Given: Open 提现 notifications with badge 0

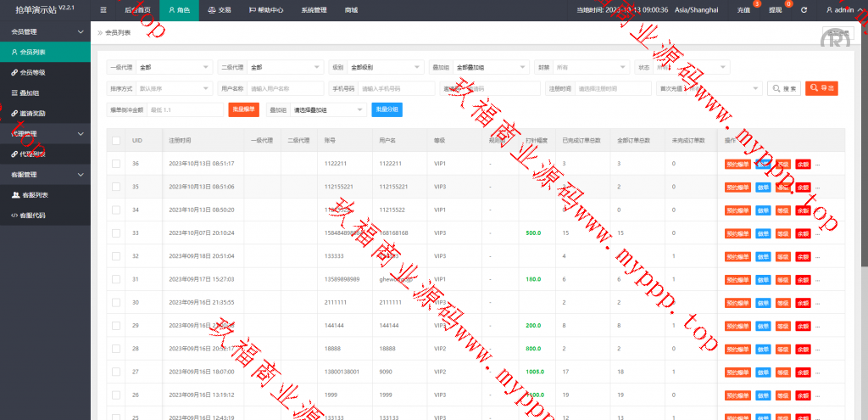Looking at the screenshot, I should tap(776, 10).
